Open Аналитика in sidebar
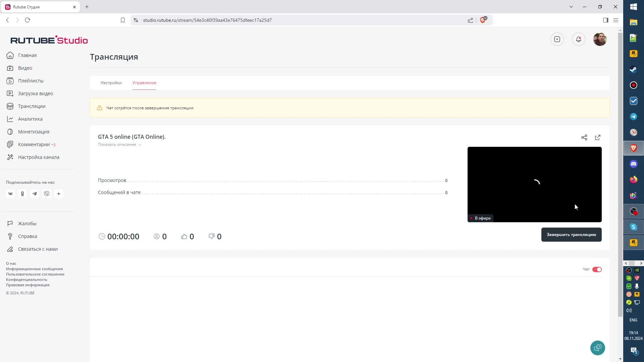This screenshot has width=644, height=362. tap(30, 119)
